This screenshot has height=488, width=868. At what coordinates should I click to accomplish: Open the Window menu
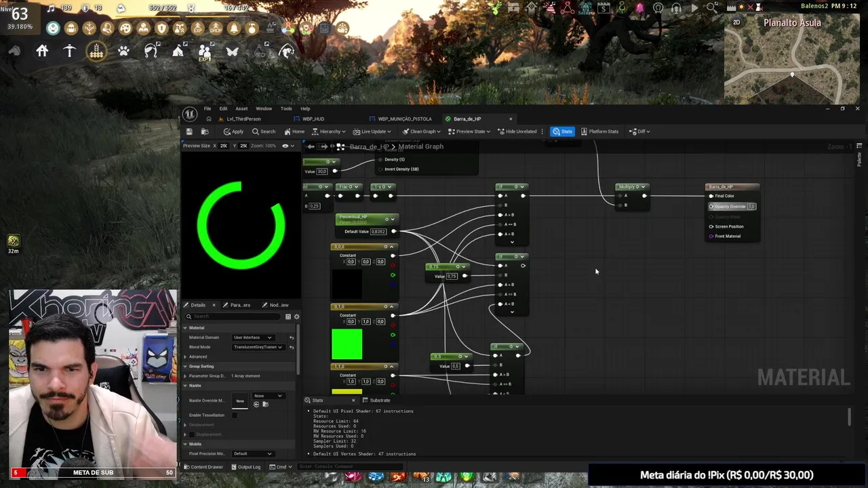(x=264, y=108)
